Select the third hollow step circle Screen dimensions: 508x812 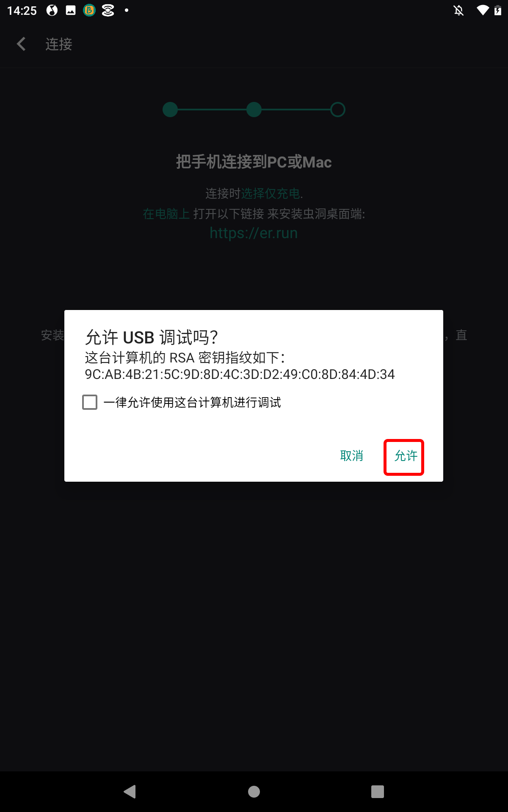338,110
